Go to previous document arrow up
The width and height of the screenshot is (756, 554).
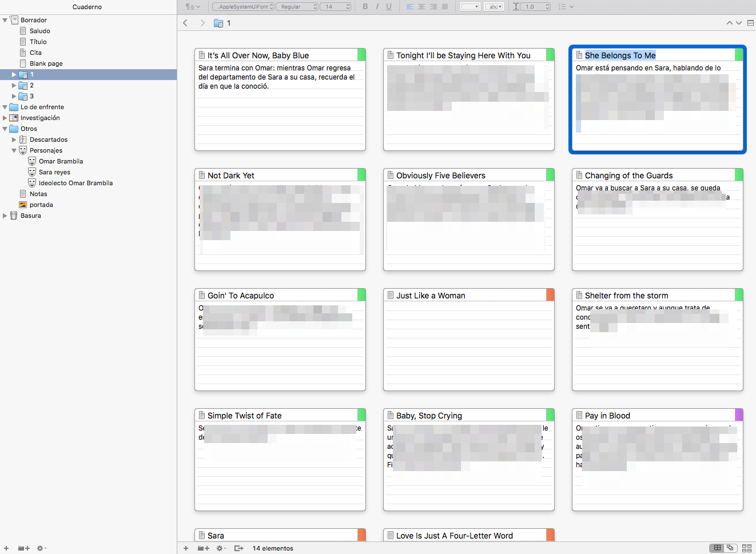coord(729,23)
